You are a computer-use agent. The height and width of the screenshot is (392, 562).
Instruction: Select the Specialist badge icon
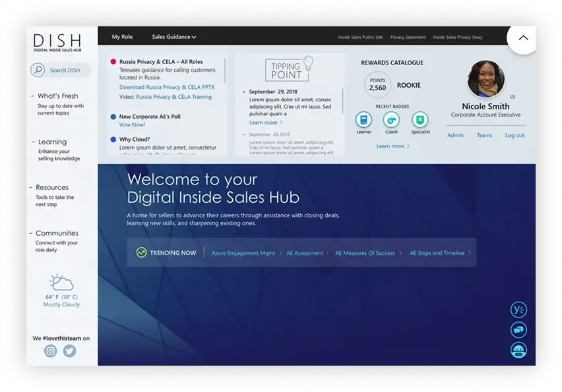(420, 119)
